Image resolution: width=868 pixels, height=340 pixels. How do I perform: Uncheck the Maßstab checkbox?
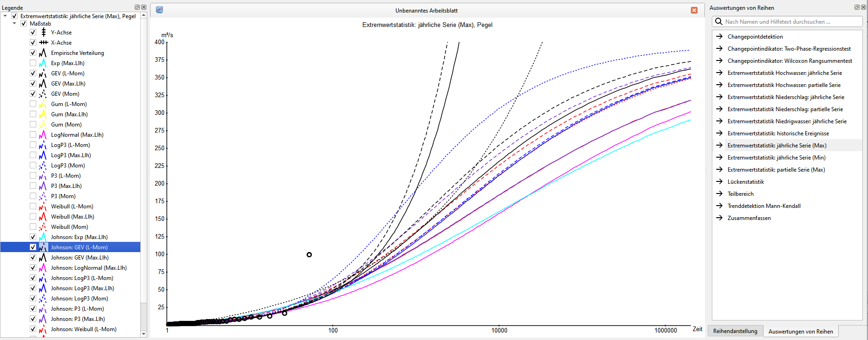(24, 24)
